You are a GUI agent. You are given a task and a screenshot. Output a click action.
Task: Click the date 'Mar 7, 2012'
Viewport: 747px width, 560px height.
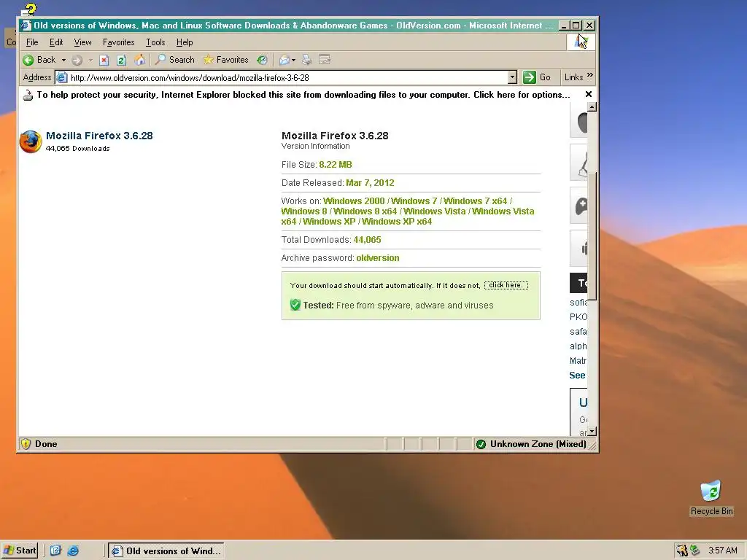pyautogui.click(x=370, y=183)
